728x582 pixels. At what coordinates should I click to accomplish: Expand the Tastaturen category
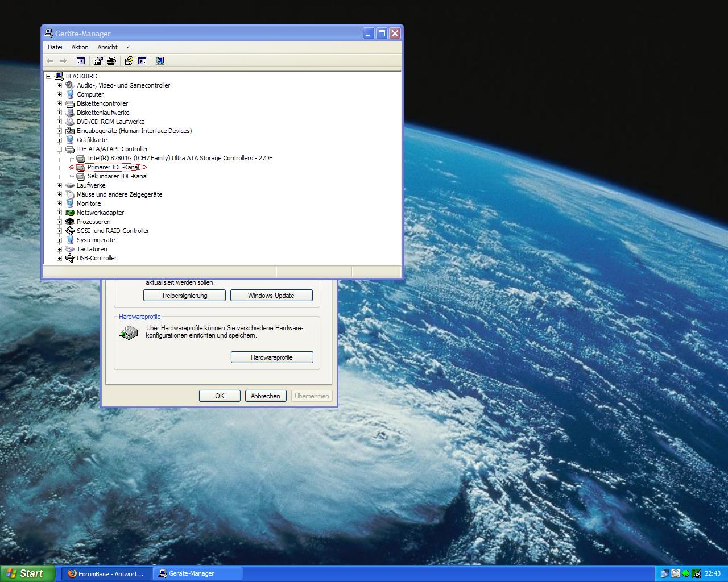pyautogui.click(x=59, y=249)
